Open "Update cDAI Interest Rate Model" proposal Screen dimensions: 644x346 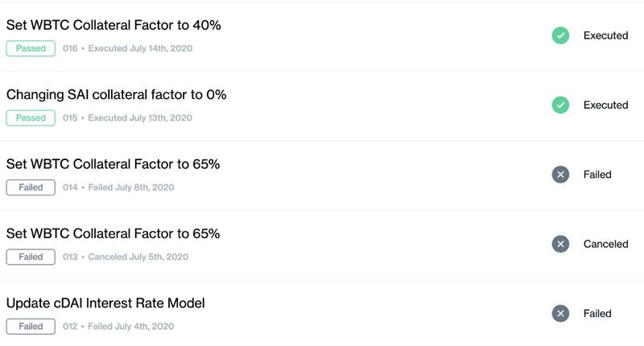point(105,303)
